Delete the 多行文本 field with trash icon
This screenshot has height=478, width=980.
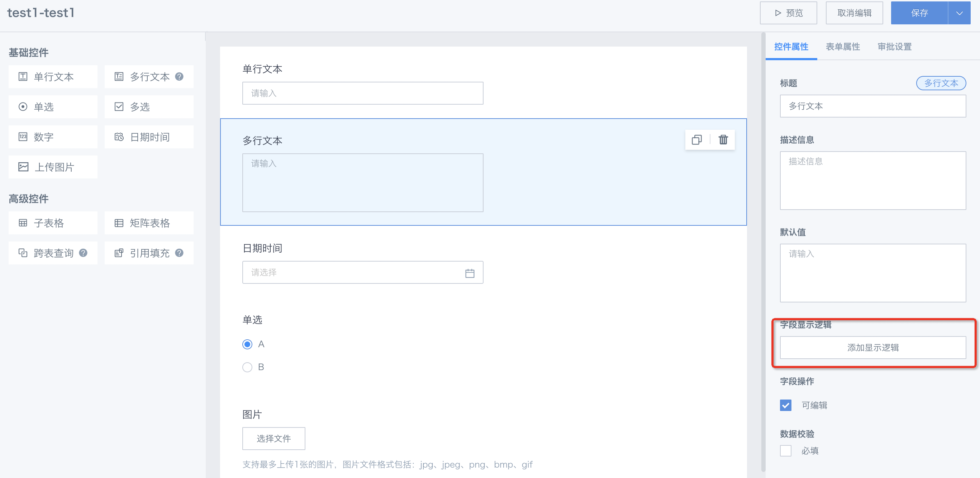(x=723, y=139)
